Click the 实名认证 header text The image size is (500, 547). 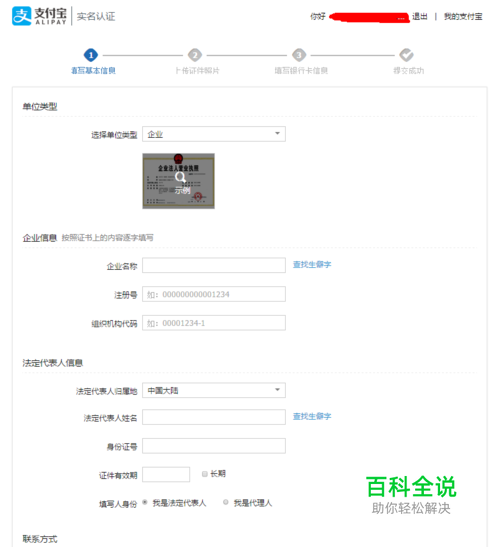tap(96, 16)
